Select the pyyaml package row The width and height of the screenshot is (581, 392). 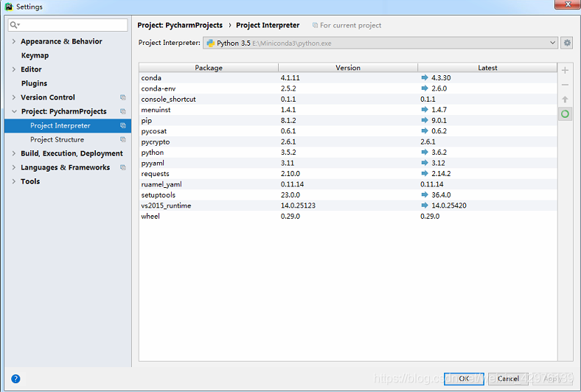pyautogui.click(x=348, y=163)
